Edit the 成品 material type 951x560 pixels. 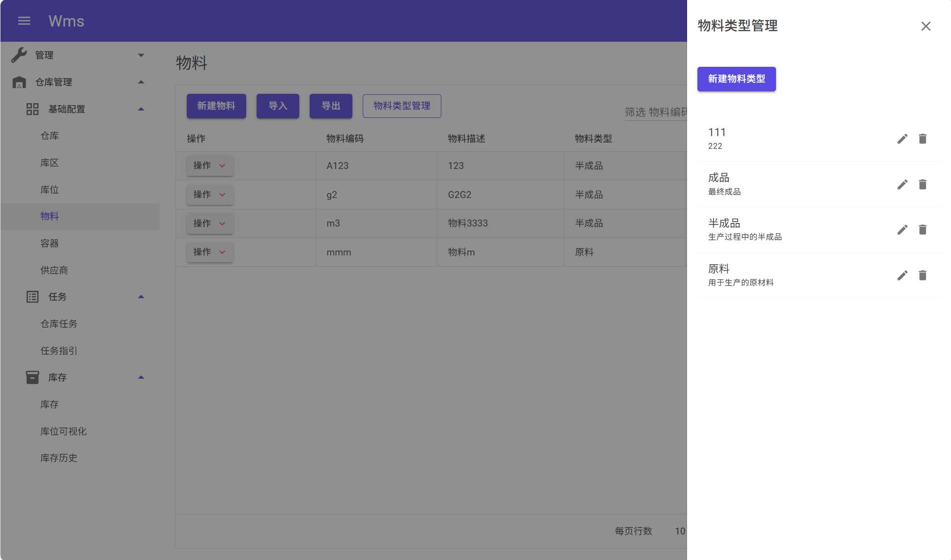(902, 184)
